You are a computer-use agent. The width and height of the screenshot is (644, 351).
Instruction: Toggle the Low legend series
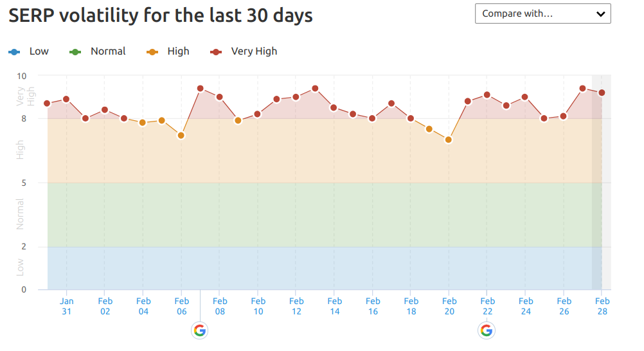pos(29,51)
